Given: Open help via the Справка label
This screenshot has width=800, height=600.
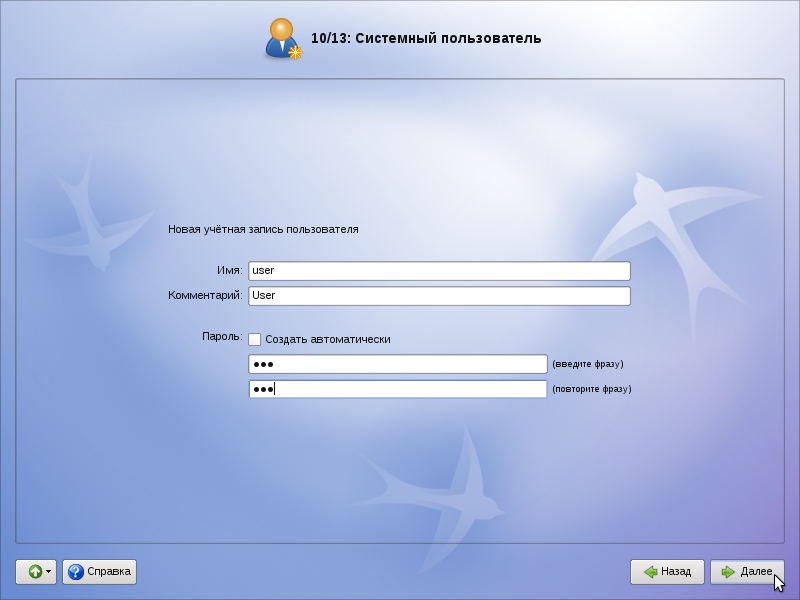Looking at the screenshot, I should click(109, 572).
